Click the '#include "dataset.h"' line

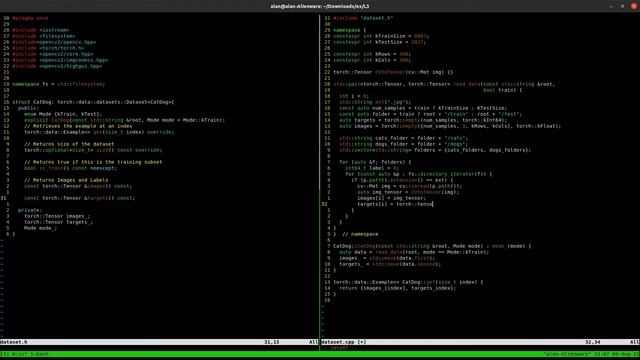pyautogui.click(x=363, y=18)
